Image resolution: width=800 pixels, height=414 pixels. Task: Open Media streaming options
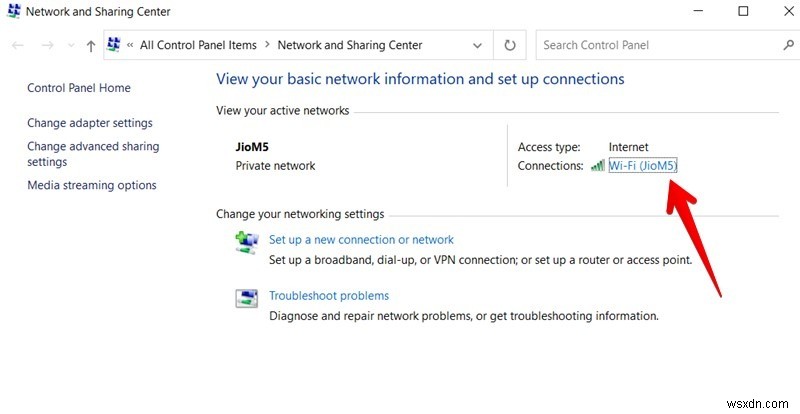92,185
